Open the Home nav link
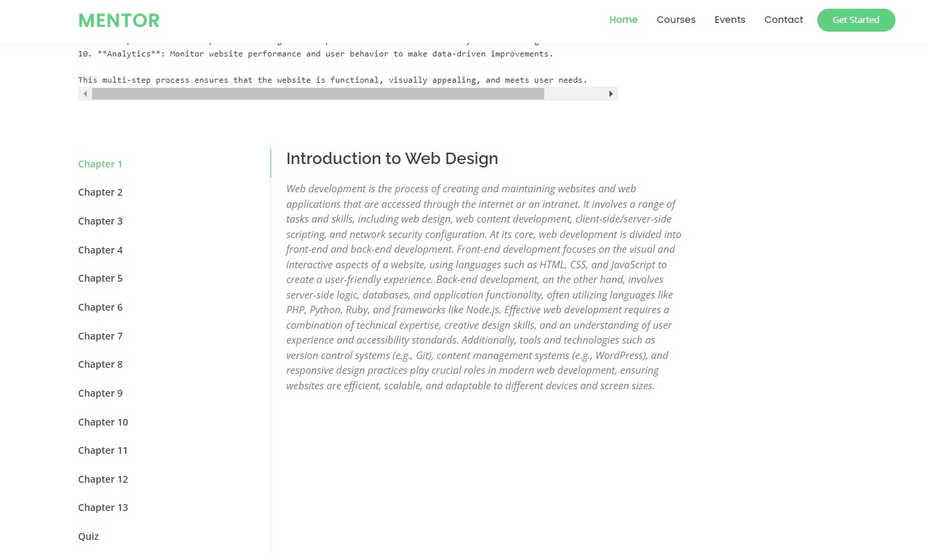927x560 pixels. [x=623, y=19]
